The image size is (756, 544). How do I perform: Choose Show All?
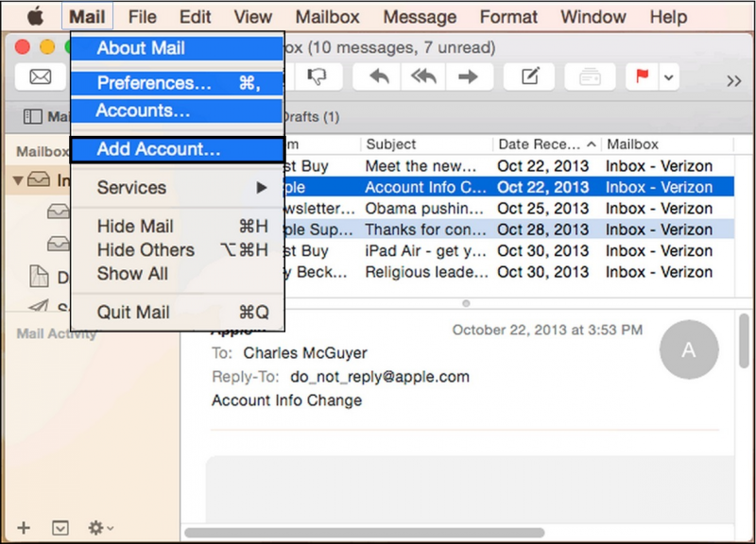point(177,274)
